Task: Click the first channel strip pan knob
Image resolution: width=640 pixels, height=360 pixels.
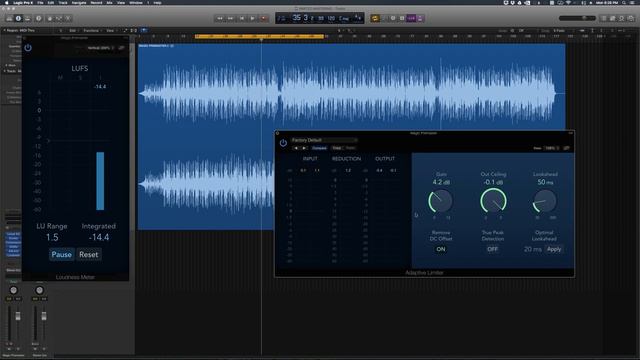Action: [13, 290]
